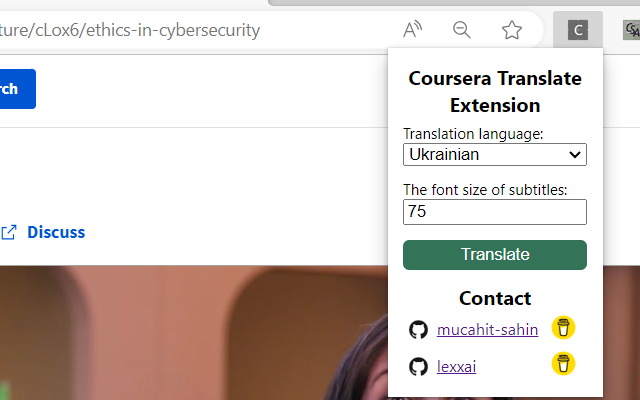The width and height of the screenshot is (640, 400).
Task: Click the zoom magnifier icon in address bar
Action: pyautogui.click(x=462, y=30)
